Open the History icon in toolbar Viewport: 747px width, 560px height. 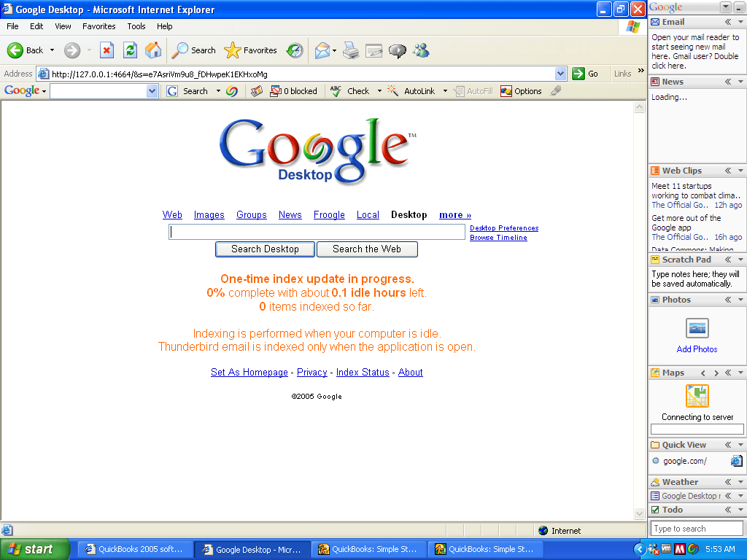[x=295, y=50]
